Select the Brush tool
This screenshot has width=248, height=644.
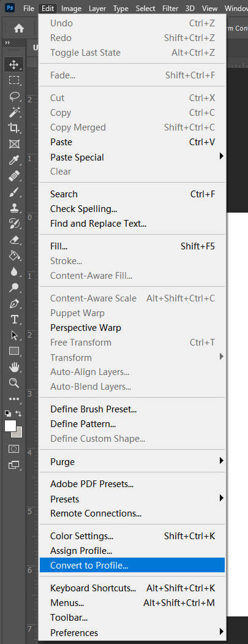(x=14, y=192)
